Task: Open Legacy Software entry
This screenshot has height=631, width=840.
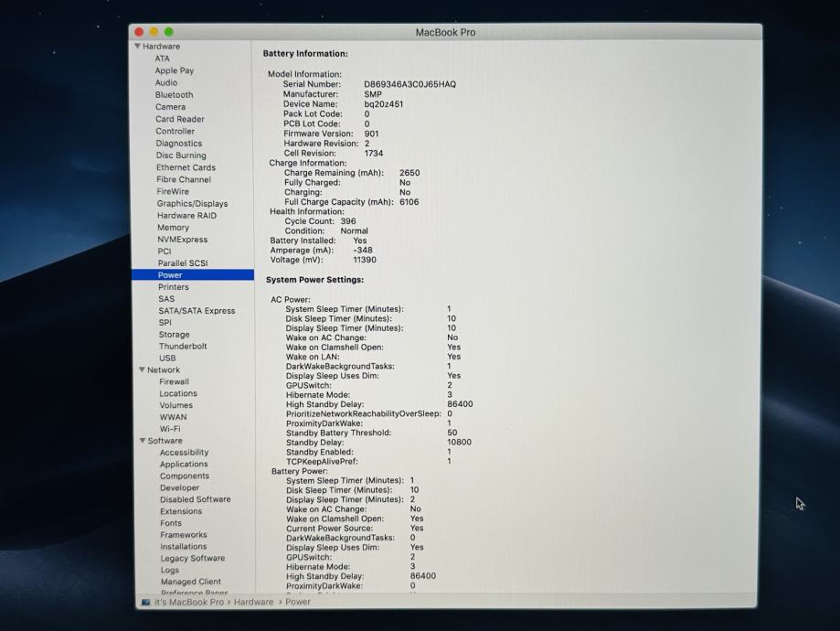Action: click(193, 558)
